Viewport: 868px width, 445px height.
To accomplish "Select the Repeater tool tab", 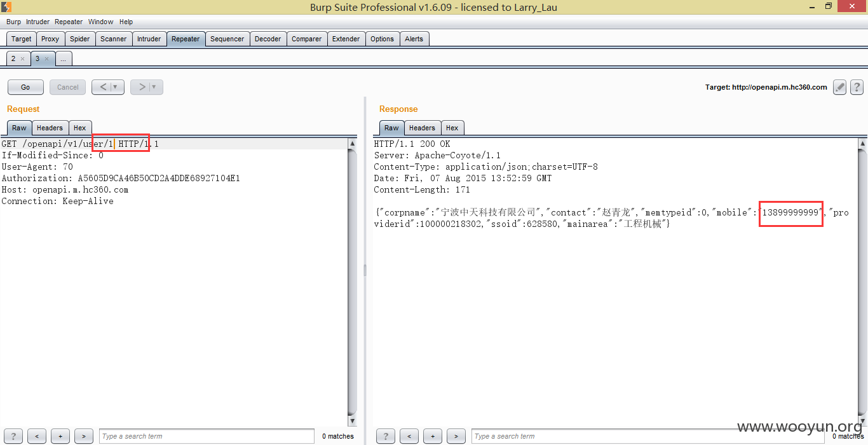I will [186, 39].
